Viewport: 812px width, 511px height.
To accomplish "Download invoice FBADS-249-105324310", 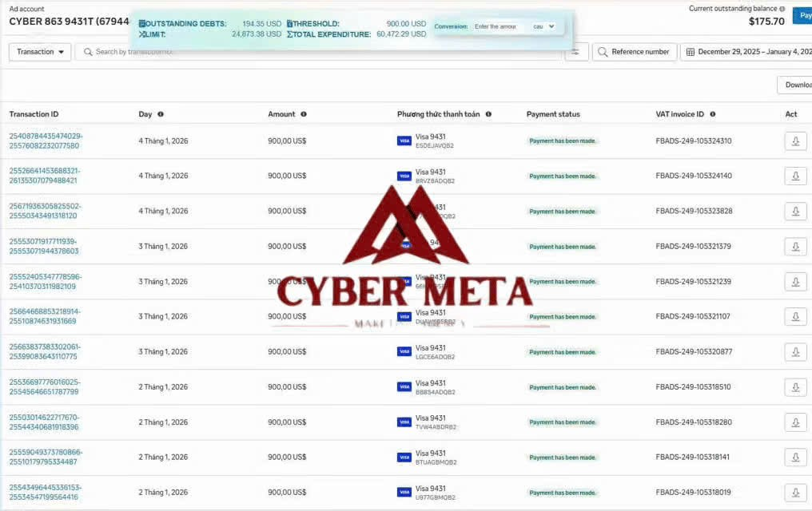I will point(795,141).
